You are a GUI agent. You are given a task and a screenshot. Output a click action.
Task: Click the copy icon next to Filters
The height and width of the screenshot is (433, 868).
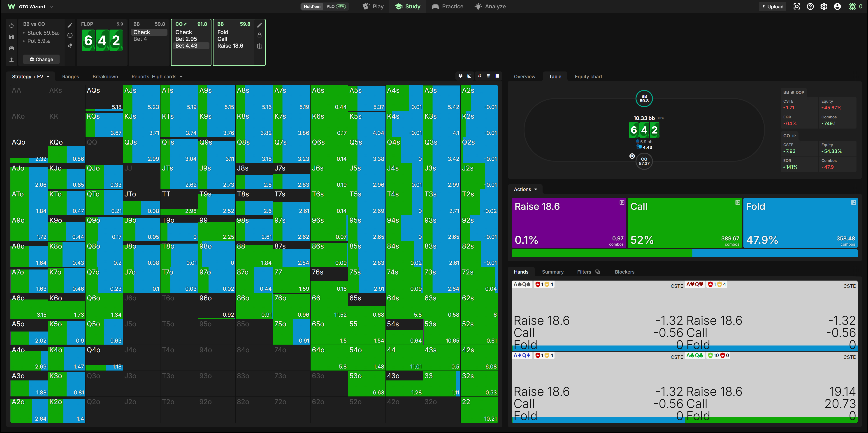click(597, 272)
